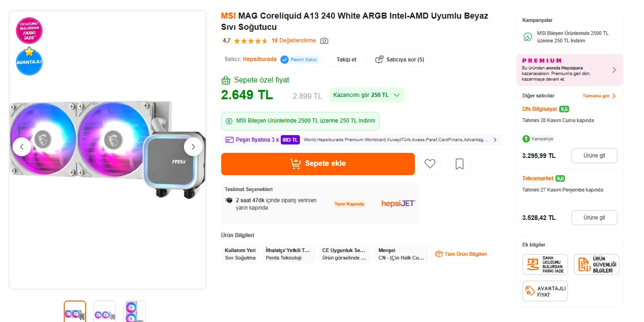Screen dimensions: 644x322
Task: Click the "Avantajlı Fiyat" info badge
Action: click(545, 291)
